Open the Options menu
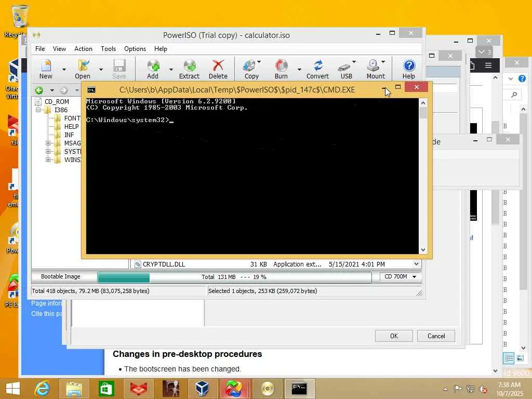Image resolution: width=532 pixels, height=399 pixels. click(x=135, y=49)
